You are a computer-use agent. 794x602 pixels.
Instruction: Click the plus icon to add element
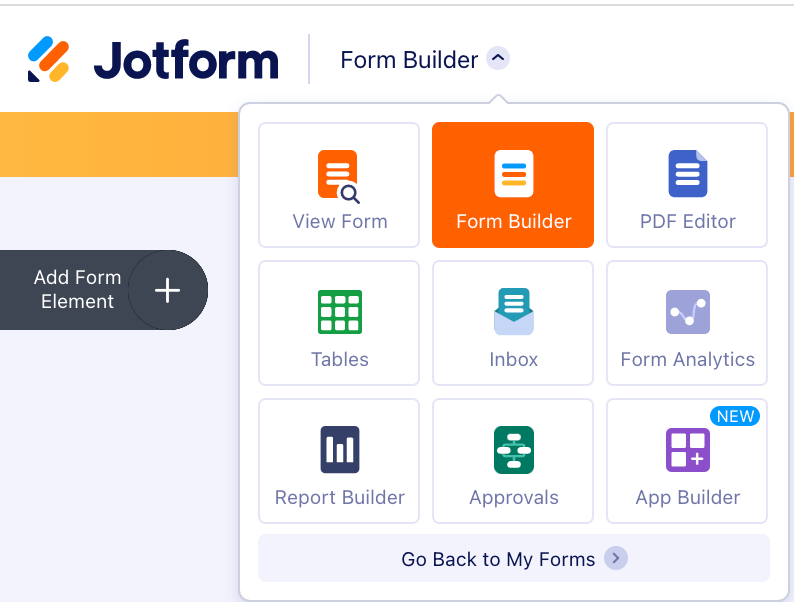click(168, 290)
